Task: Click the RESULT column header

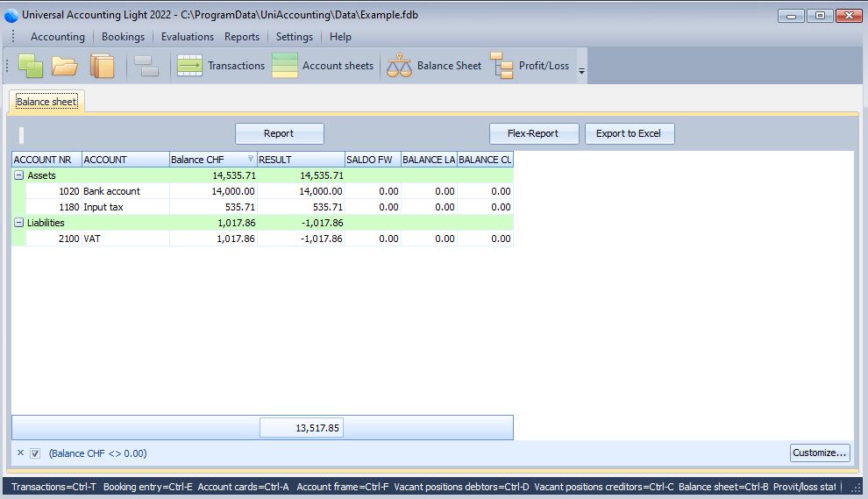Action: 301,160
